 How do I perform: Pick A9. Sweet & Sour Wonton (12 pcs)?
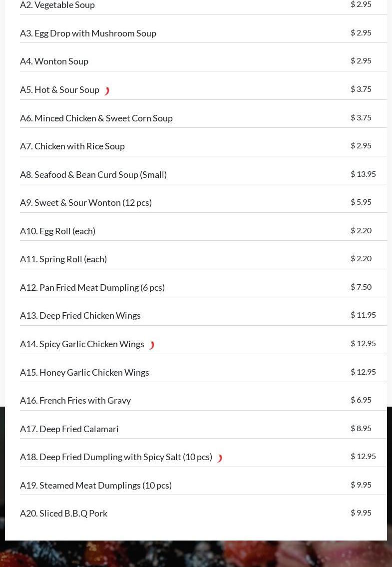86,202
